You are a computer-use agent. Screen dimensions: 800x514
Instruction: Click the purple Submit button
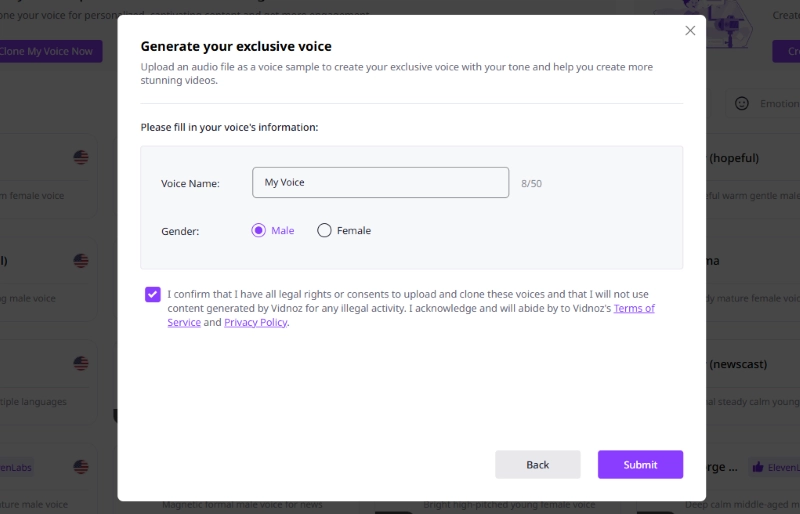640,464
